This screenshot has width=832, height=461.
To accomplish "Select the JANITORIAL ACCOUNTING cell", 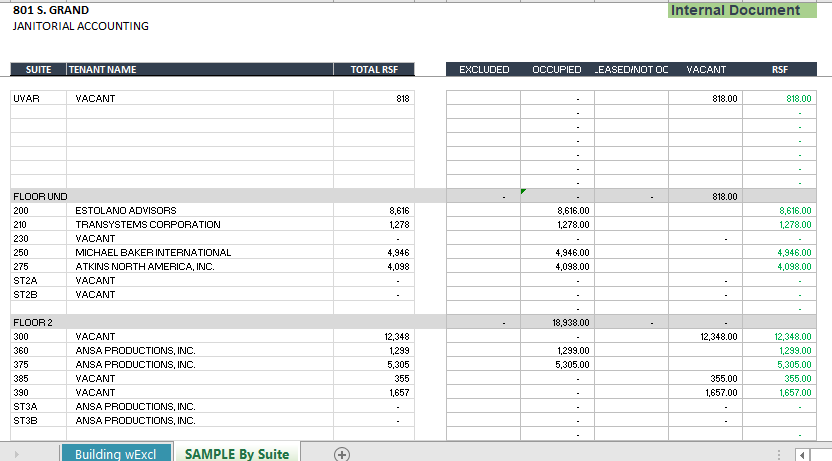I will click(81, 26).
